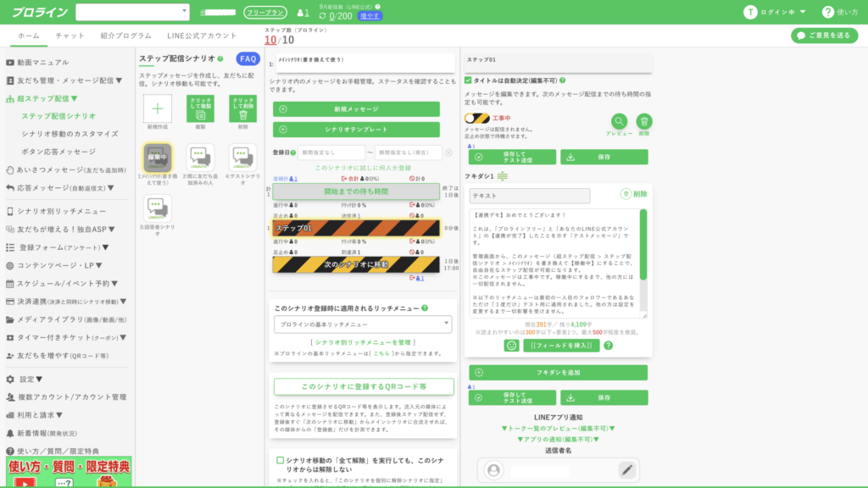Click the duplicate scenario green icon
Viewport: 868px width, 488px height.
200,108
